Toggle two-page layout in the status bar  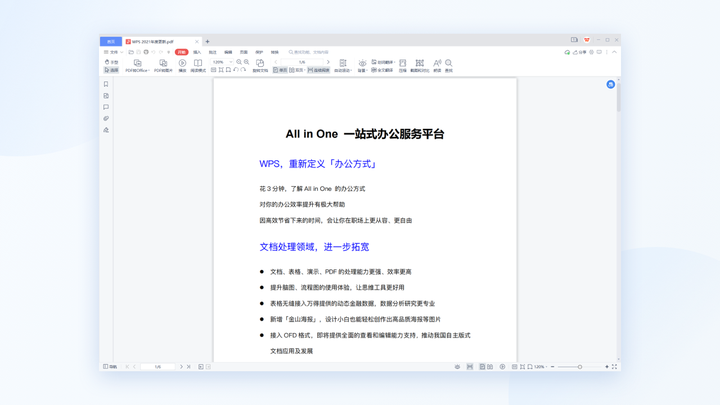pos(490,366)
